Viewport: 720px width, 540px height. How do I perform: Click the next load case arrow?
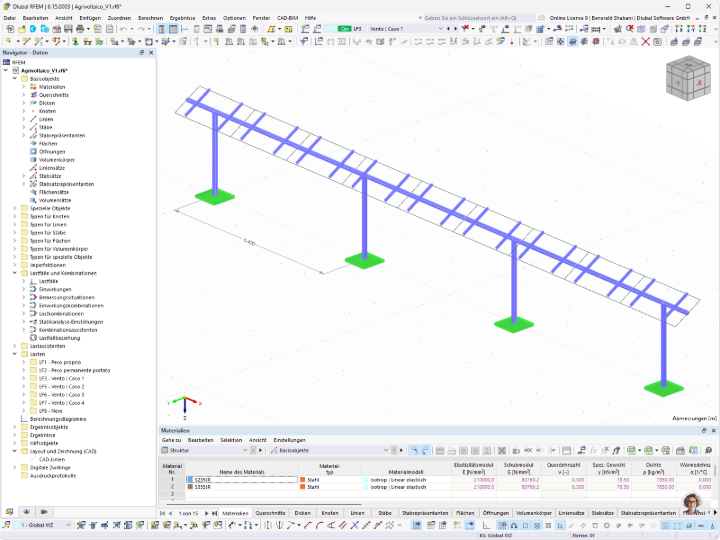[x=456, y=29]
